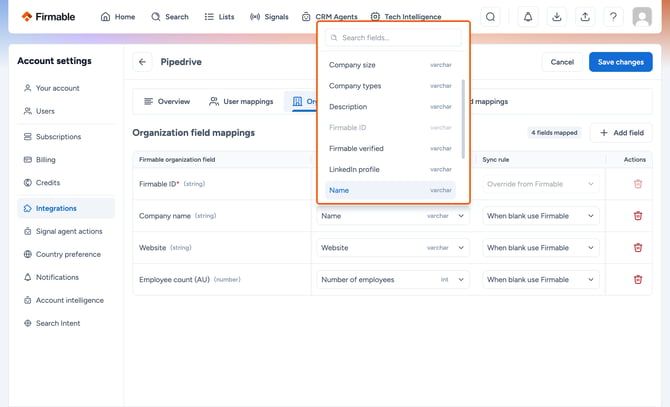Click Firmable organization field column header
This screenshot has width=670, height=407.
pos(177,160)
